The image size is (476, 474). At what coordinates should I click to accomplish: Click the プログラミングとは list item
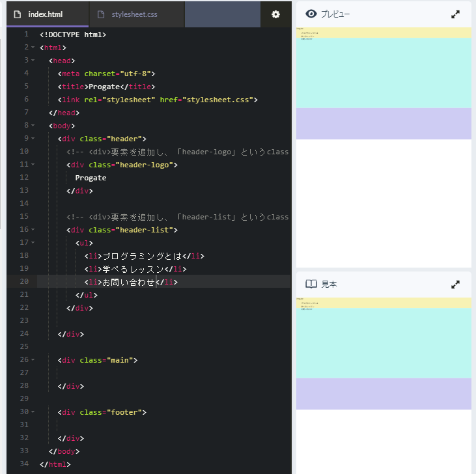[144, 256]
